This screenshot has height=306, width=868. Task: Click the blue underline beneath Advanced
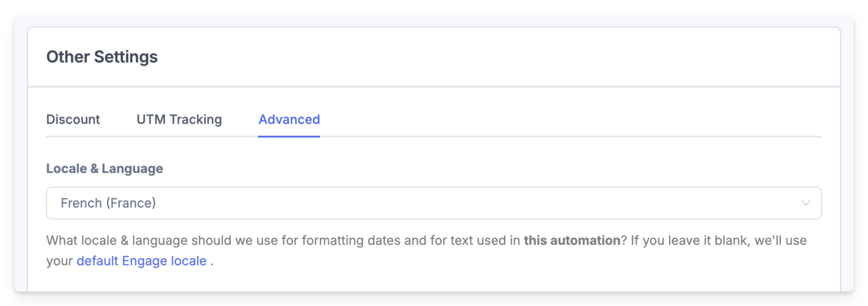[x=289, y=136]
